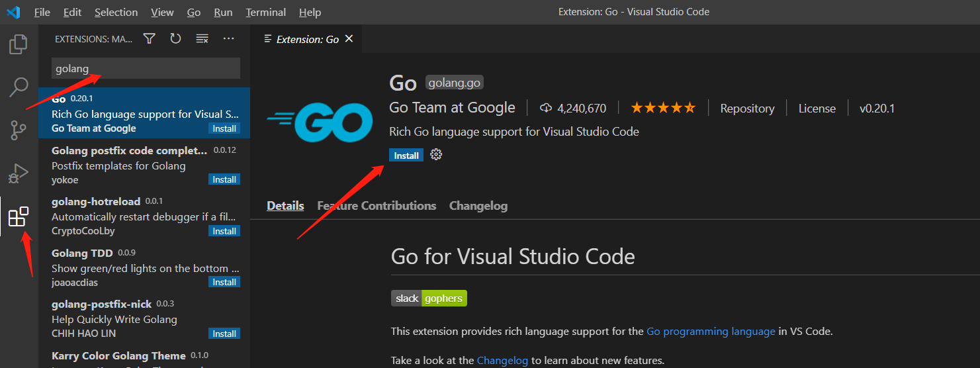980x368 pixels.
Task: Install Golang postfix code completion extension
Action: click(224, 179)
